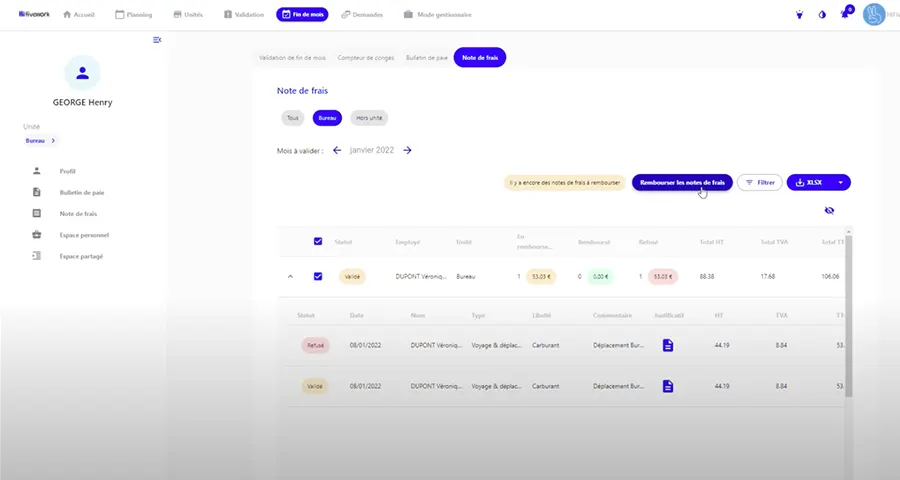The image size is (900, 480).
Task: Click the GEORGE Henry profile avatar
Action: [82, 73]
